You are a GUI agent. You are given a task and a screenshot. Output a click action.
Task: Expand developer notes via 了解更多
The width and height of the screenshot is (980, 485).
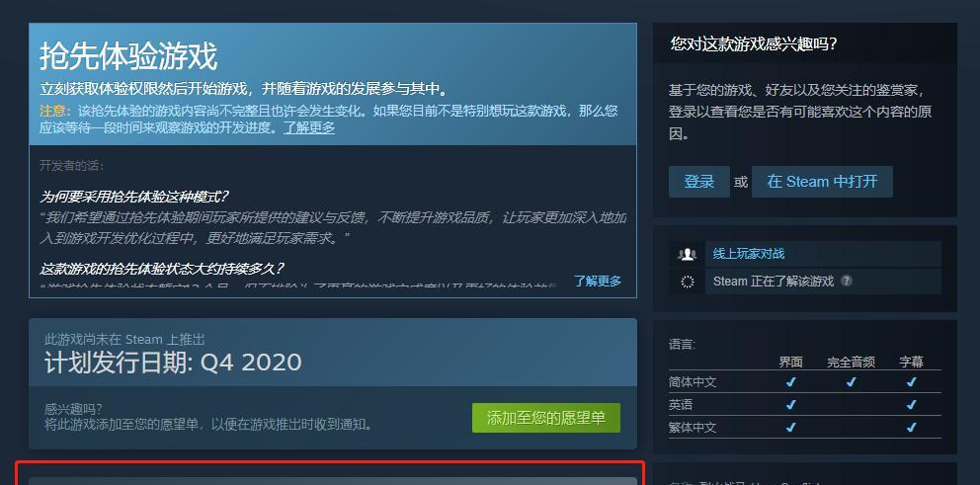pyautogui.click(x=598, y=281)
